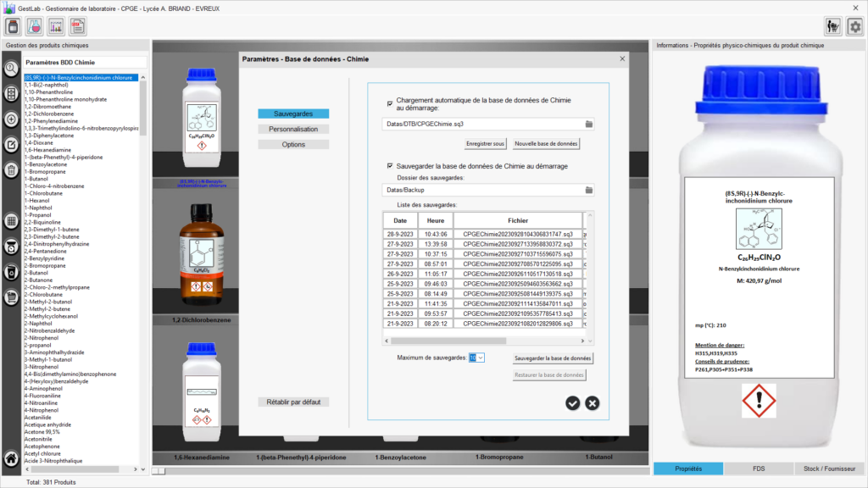Select the Personnalisation settings section
Screen dimensions: 868x488
(293, 129)
